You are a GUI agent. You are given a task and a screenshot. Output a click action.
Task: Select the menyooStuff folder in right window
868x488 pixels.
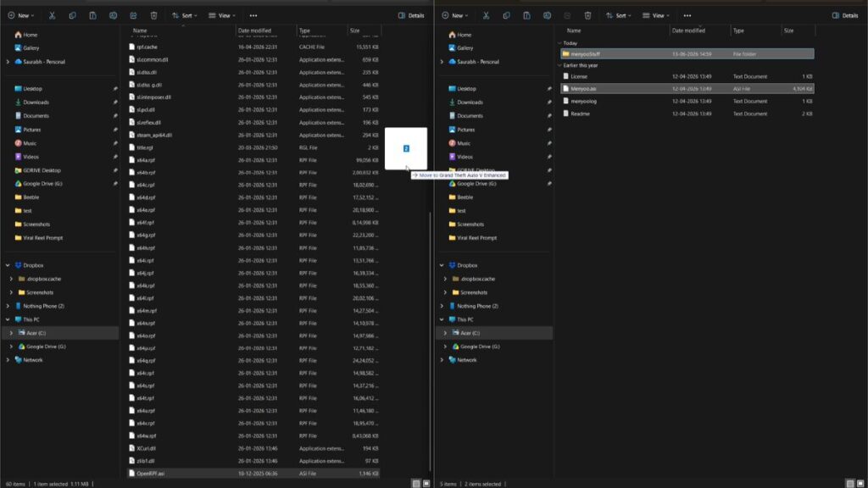click(687, 54)
